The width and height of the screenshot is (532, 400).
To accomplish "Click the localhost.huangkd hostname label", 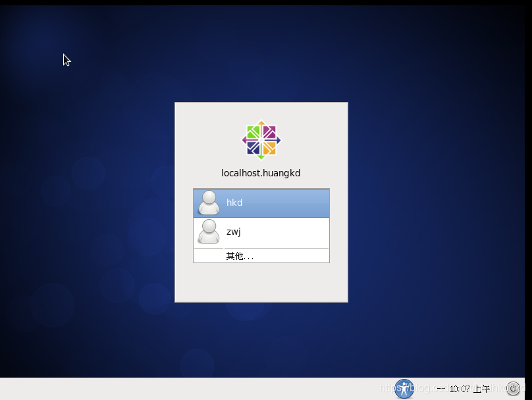I will pyautogui.click(x=261, y=173).
